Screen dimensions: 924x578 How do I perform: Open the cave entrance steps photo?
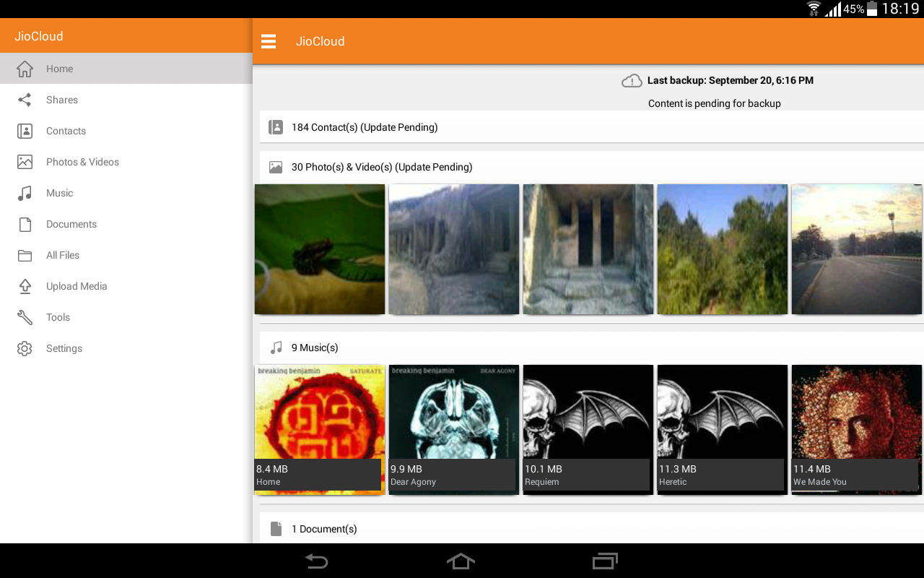pyautogui.click(x=588, y=249)
